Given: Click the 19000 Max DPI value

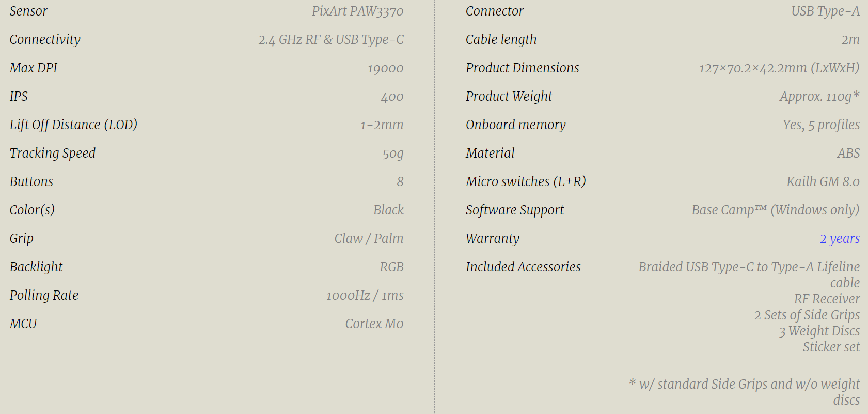Looking at the screenshot, I should 385,68.
